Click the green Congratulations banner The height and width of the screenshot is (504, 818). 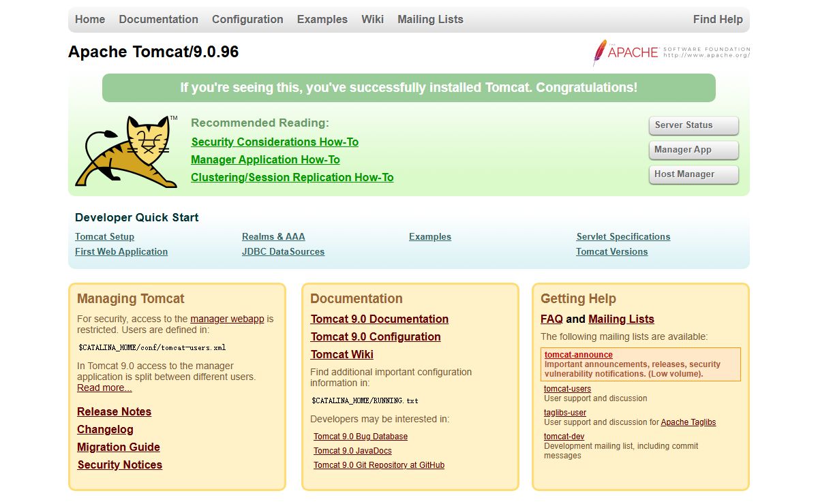[409, 88]
